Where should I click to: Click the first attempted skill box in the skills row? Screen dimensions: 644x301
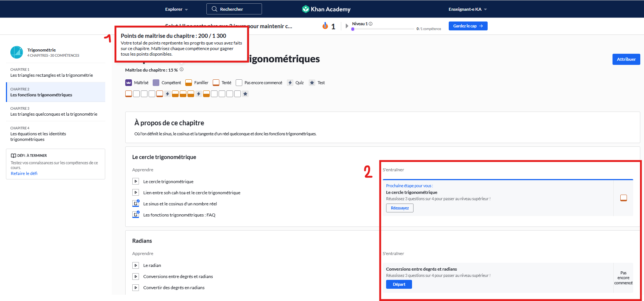click(x=129, y=94)
